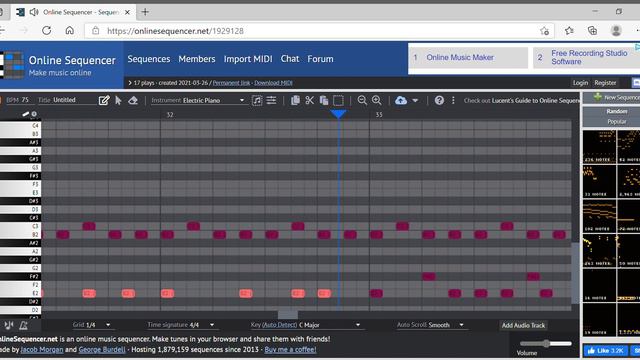The height and width of the screenshot is (360, 640).
Task: Open the George Burdell link
Action: [x=102, y=349]
